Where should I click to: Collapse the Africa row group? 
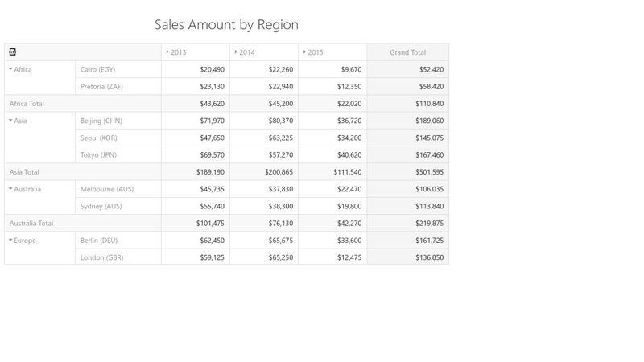tap(10, 69)
